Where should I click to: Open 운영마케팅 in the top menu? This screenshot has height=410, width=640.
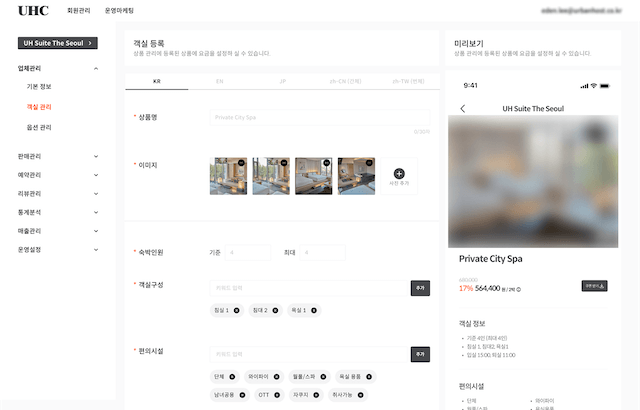[119, 10]
